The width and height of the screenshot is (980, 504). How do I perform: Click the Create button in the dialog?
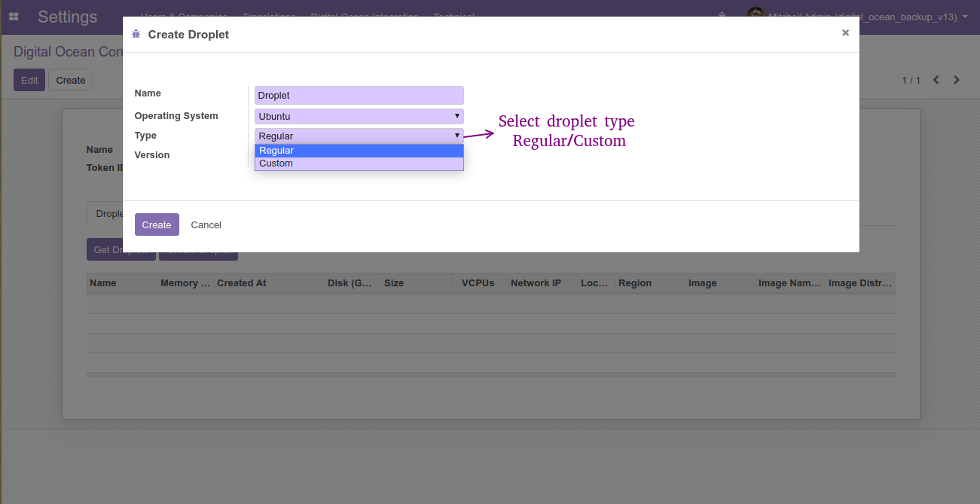click(x=157, y=225)
